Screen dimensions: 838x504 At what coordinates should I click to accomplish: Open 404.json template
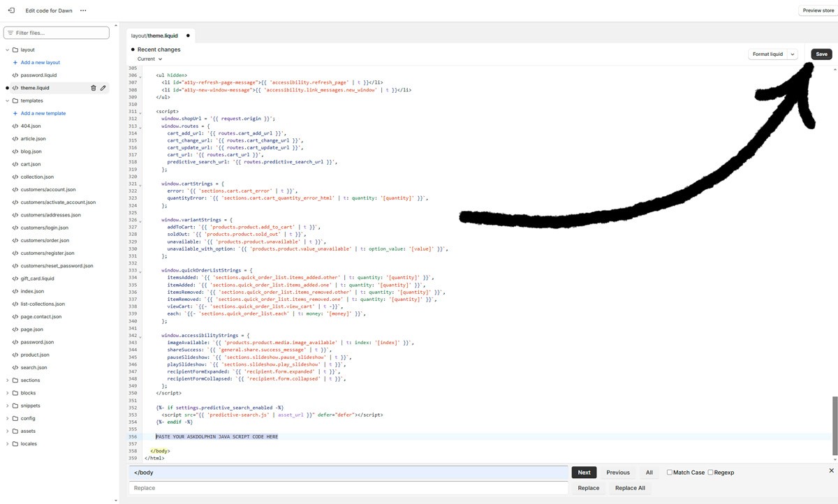click(31, 126)
